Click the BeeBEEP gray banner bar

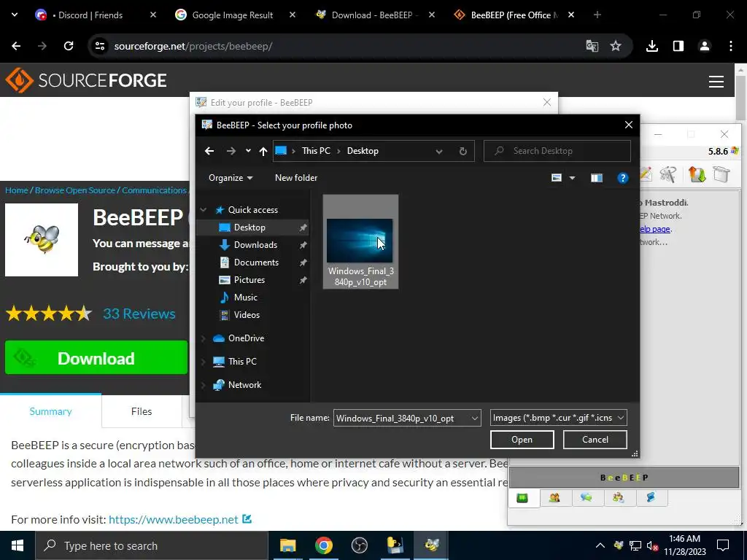point(624,478)
